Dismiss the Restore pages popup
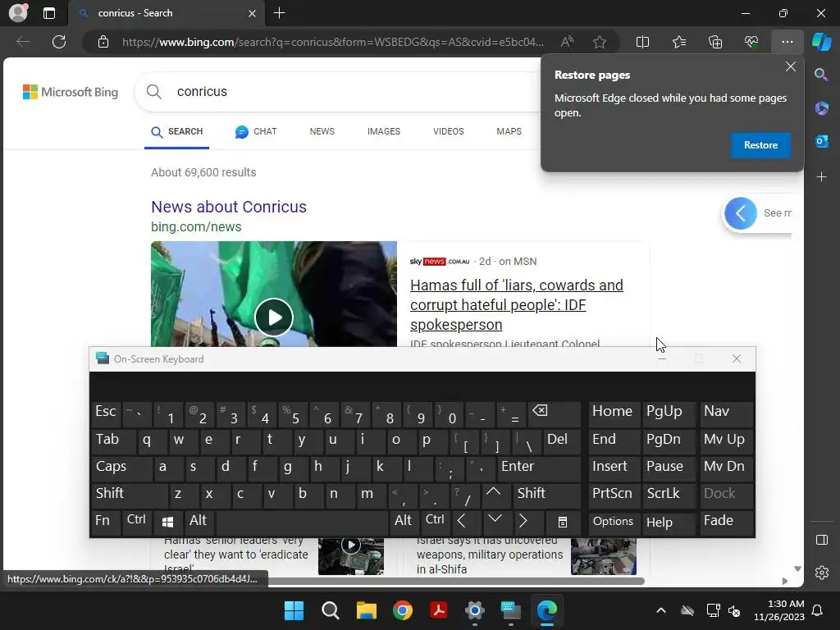This screenshot has height=630, width=840. 790,67
